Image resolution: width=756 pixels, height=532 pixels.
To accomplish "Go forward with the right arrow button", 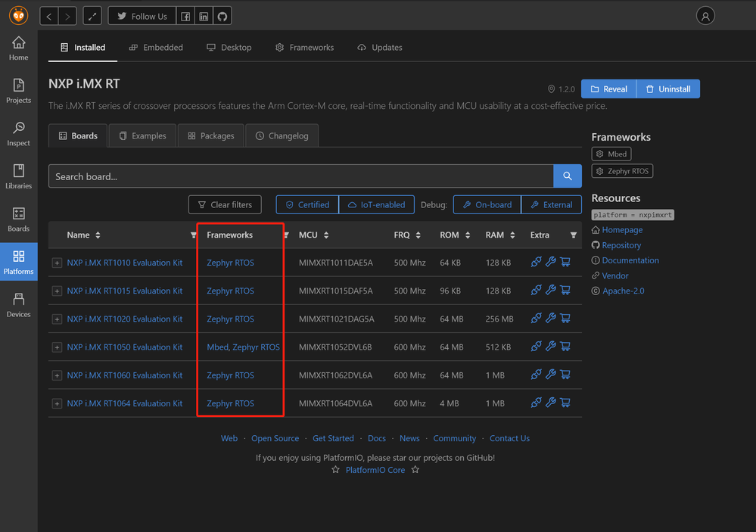I will click(x=67, y=16).
